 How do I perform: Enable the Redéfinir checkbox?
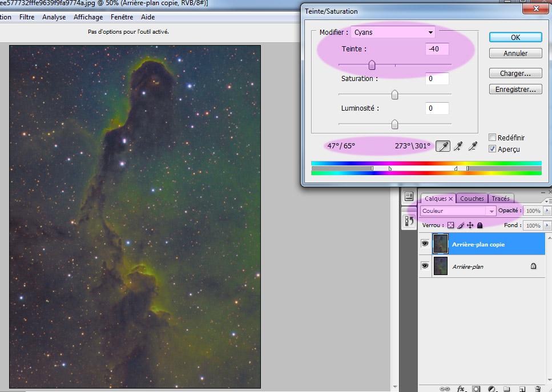tap(492, 138)
